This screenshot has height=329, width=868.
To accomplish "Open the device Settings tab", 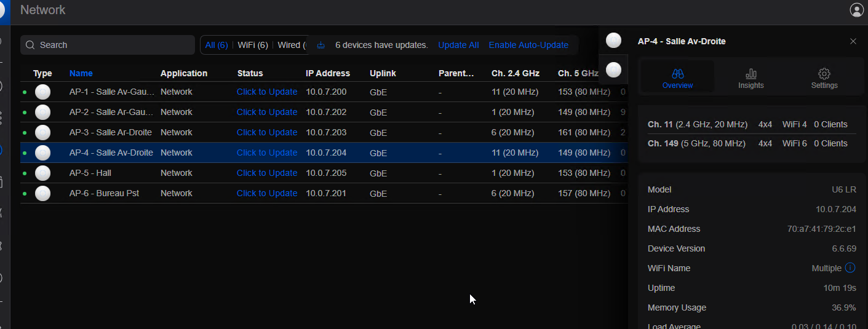I will tap(824, 78).
